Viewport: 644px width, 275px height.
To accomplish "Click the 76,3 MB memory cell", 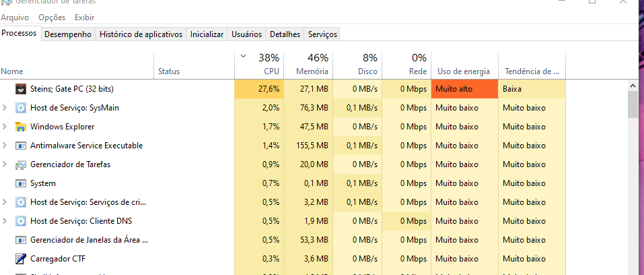I will click(x=308, y=108).
